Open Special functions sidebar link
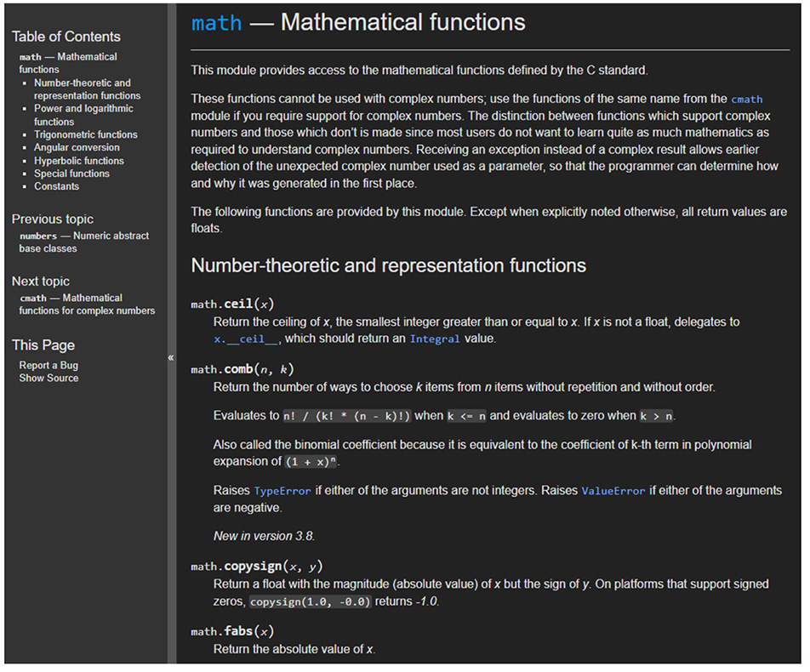The width and height of the screenshot is (810, 672). click(x=71, y=174)
